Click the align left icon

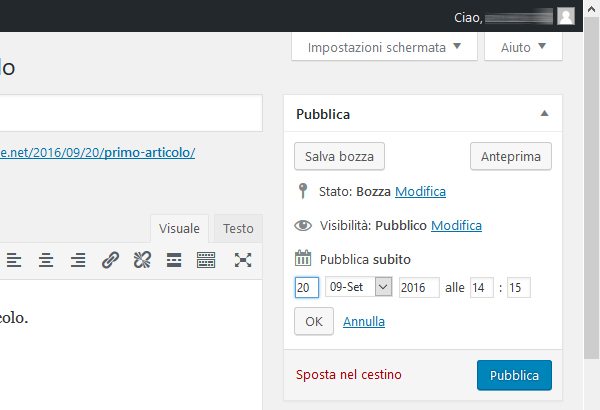click(14, 260)
